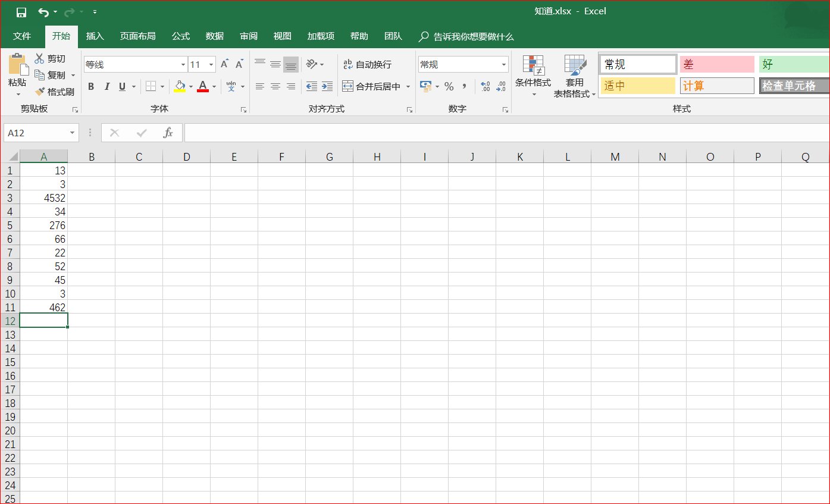Apply the yellow fill color swatch
The height and width of the screenshot is (504, 830).
[x=180, y=86]
